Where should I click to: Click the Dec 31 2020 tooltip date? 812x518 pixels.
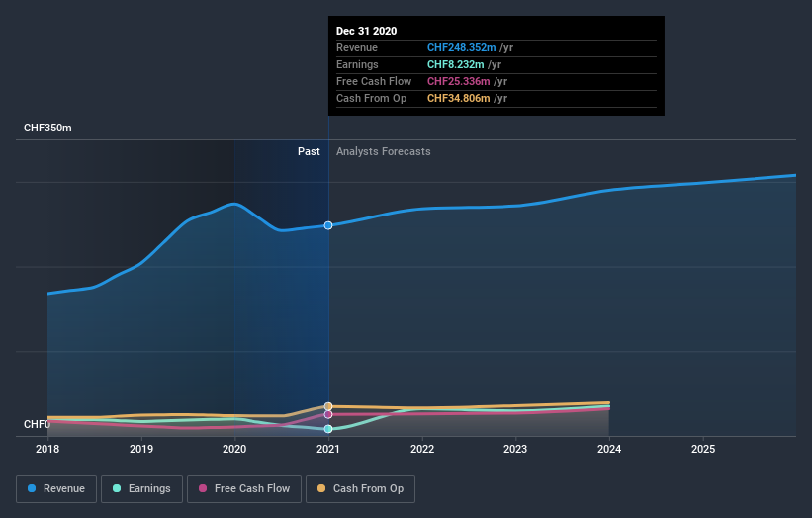coord(366,31)
